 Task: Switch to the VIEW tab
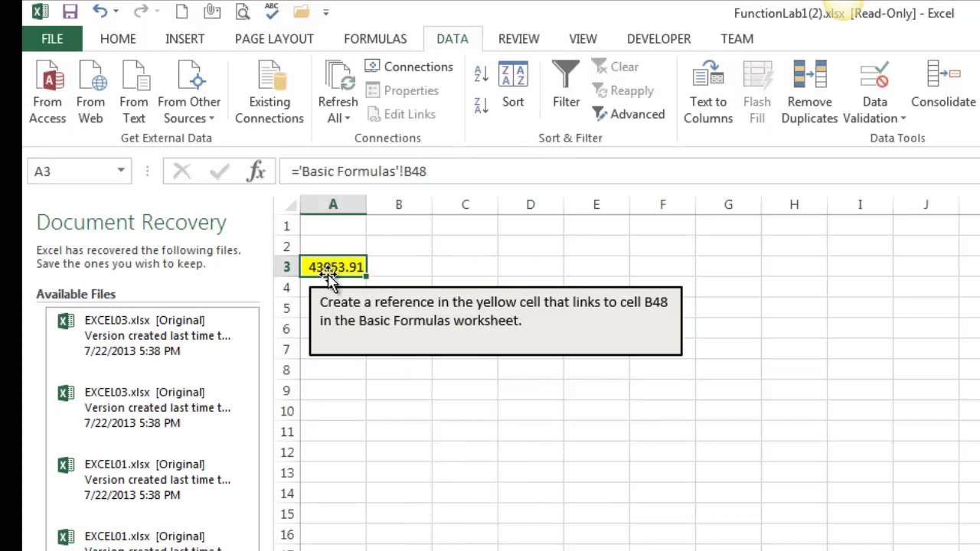point(583,38)
